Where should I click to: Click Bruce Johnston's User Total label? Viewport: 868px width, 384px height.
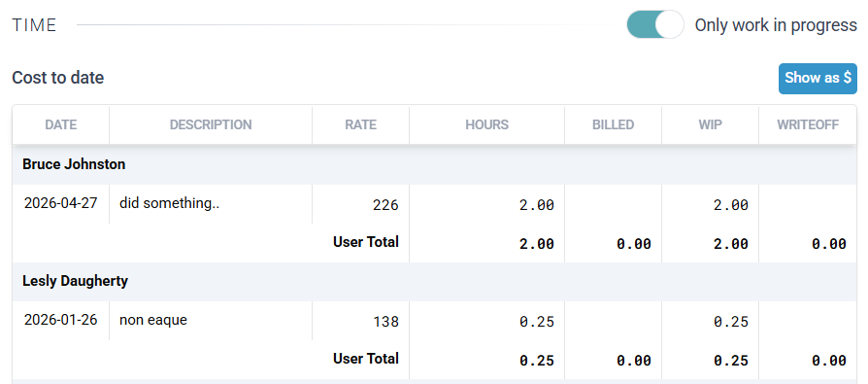366,242
